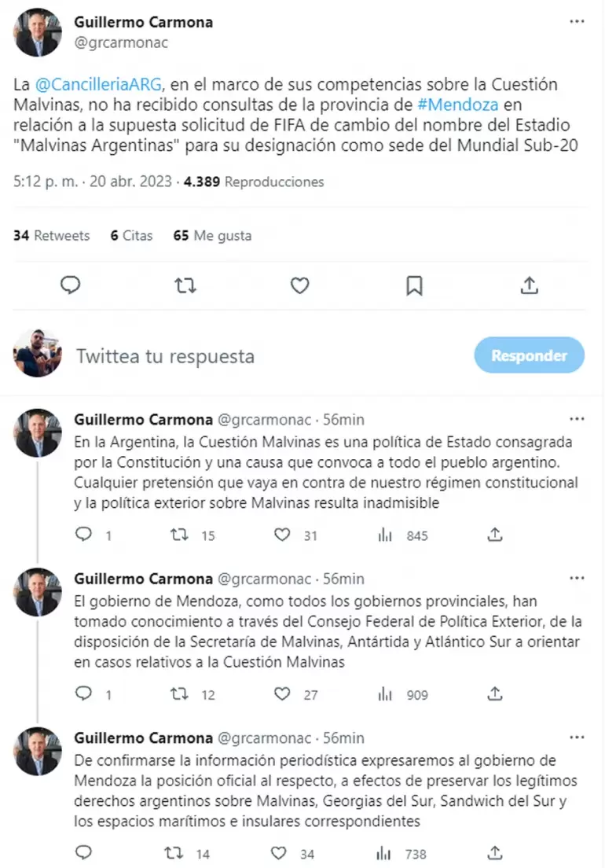Image resolution: width=605 pixels, height=868 pixels.
Task: Retweet the main tweet
Action: [185, 285]
